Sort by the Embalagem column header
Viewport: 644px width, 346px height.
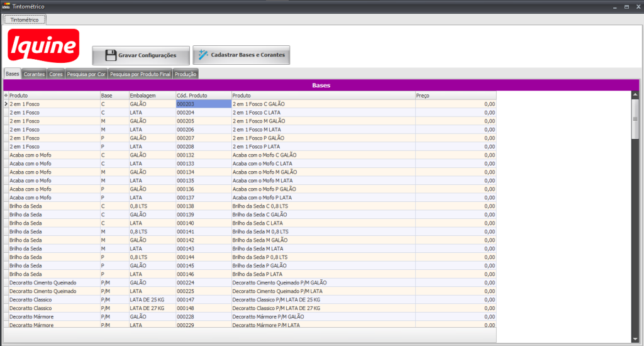(x=151, y=95)
